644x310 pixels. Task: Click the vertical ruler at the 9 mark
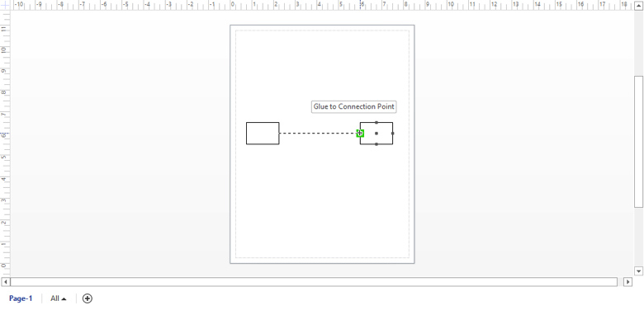pyautogui.click(x=4, y=71)
